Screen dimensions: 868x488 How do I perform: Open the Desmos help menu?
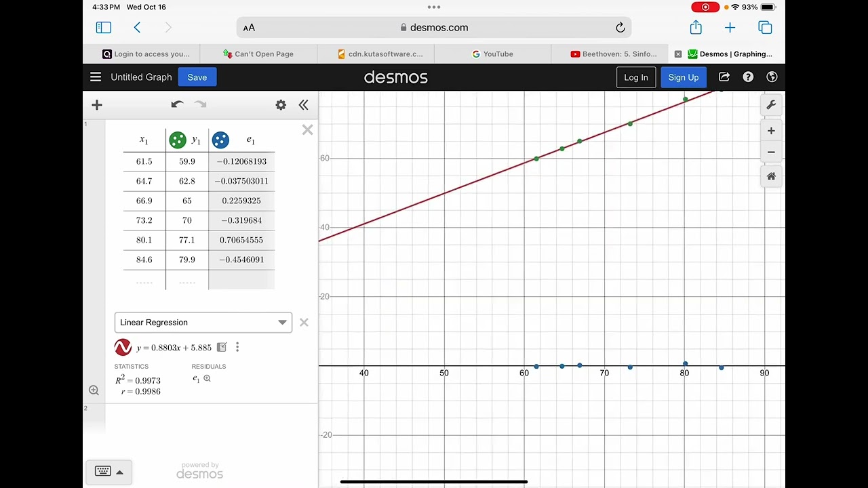[748, 77]
